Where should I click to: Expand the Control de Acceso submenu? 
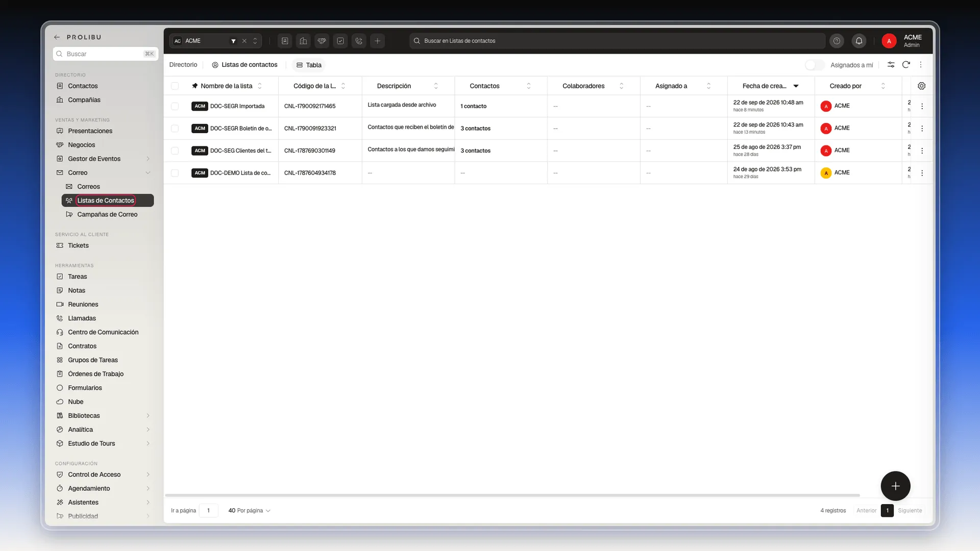(x=148, y=474)
